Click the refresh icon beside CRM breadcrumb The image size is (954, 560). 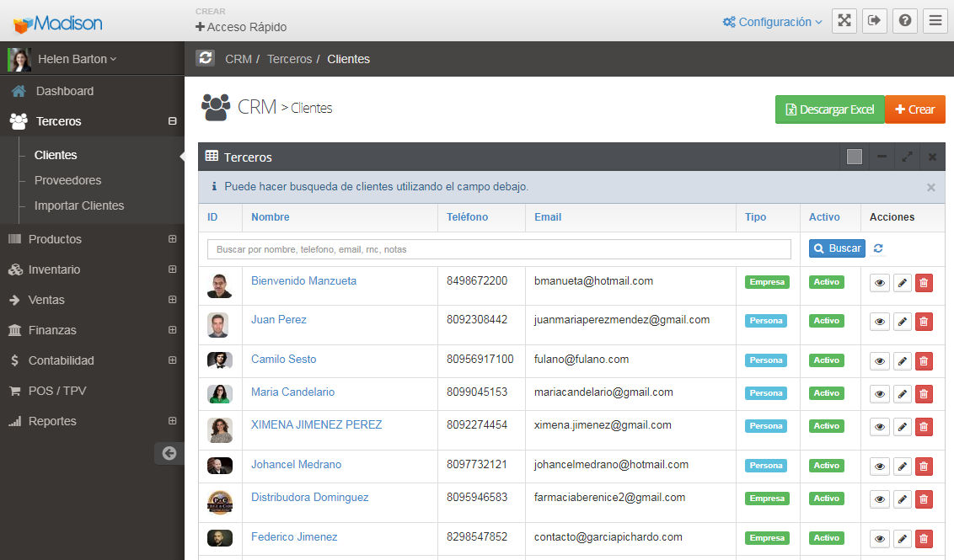point(205,58)
